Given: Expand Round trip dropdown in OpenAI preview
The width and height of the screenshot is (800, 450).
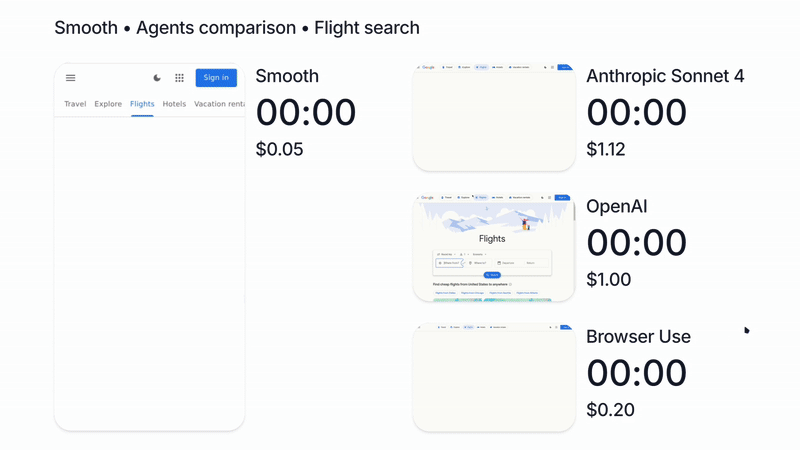Looking at the screenshot, I should pos(445,254).
